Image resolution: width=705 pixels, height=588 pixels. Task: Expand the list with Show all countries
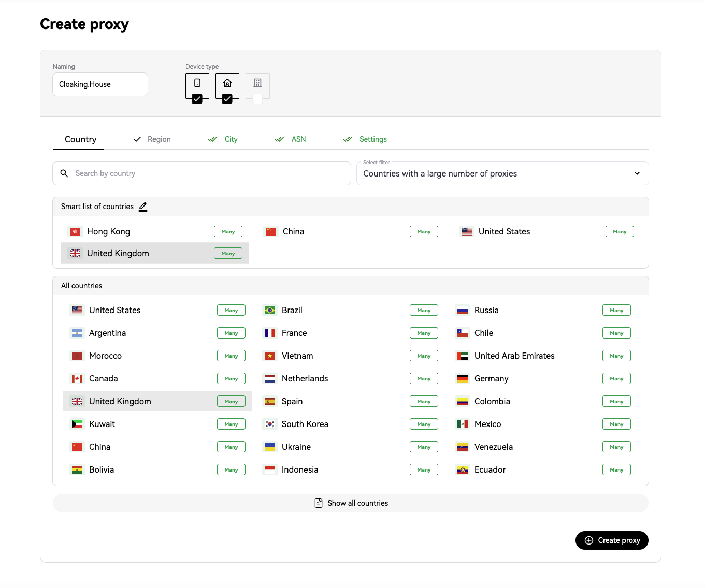[x=351, y=503]
